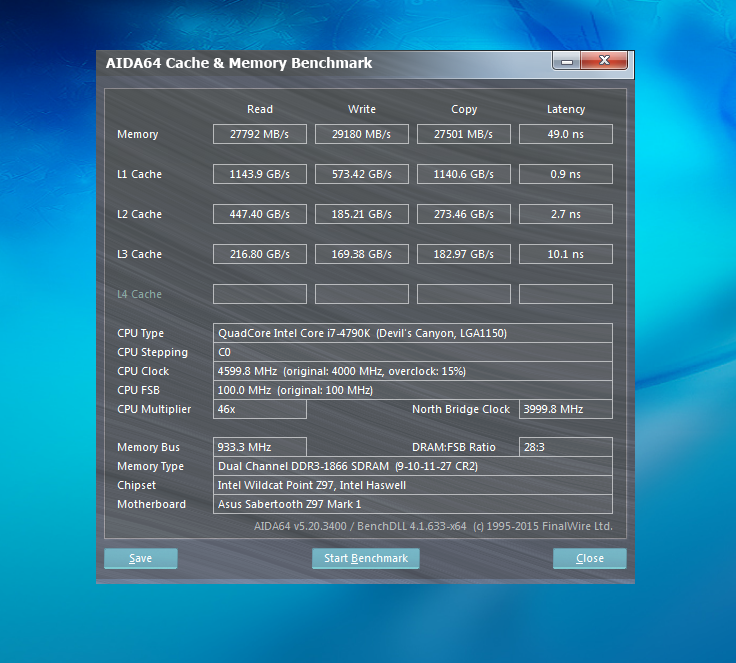Image resolution: width=736 pixels, height=663 pixels.
Task: Click the CPU Clock value 4599.8 MHz
Action: click(x=413, y=371)
